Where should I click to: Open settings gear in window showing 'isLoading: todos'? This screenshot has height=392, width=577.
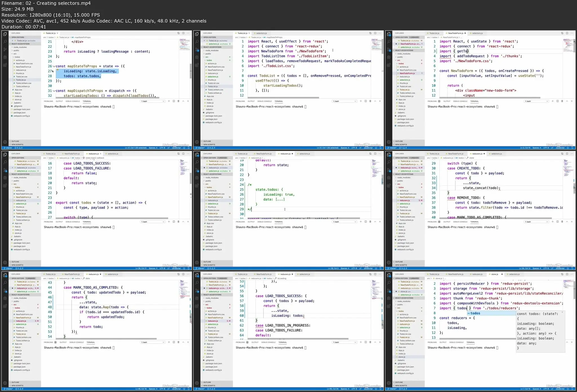coord(197,383)
